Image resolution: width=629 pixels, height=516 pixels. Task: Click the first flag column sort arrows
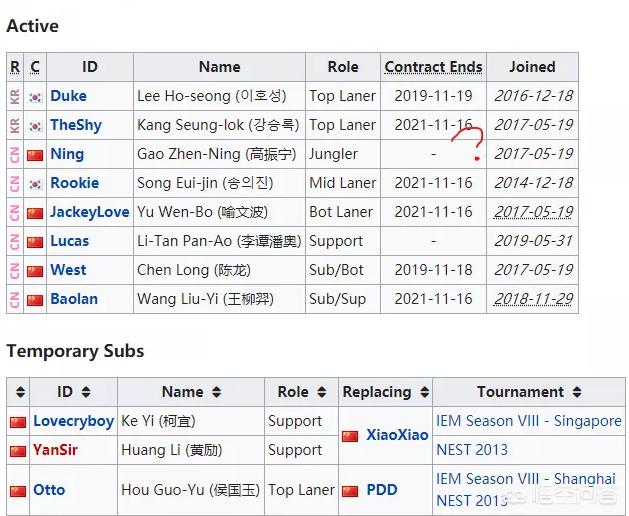[20, 392]
